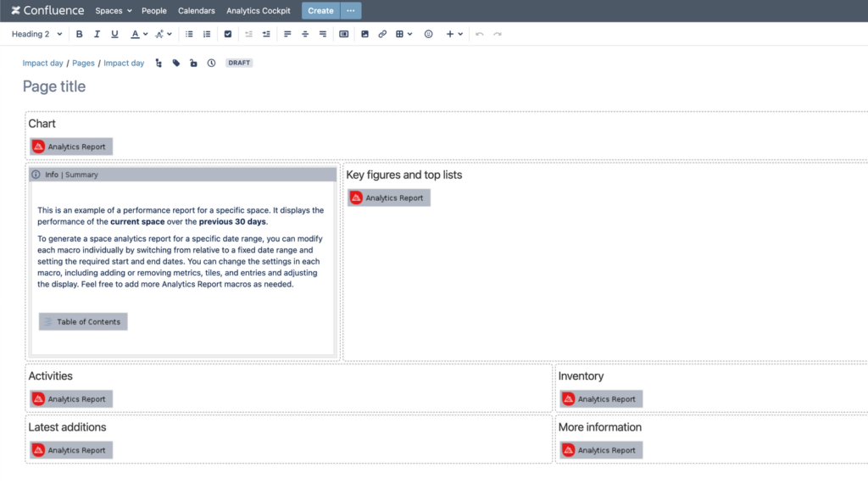Open the Spaces menu
Viewport: 868px width, 484px height.
click(x=114, y=10)
